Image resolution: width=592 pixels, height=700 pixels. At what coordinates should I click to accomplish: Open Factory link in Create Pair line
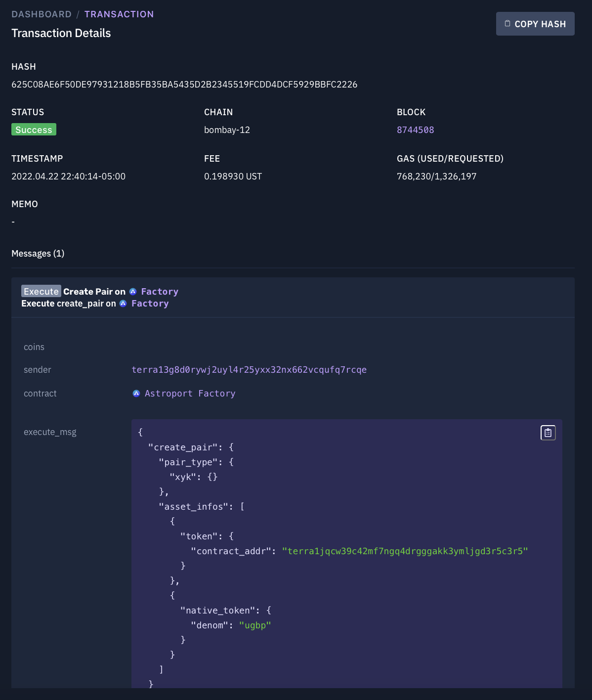(160, 292)
